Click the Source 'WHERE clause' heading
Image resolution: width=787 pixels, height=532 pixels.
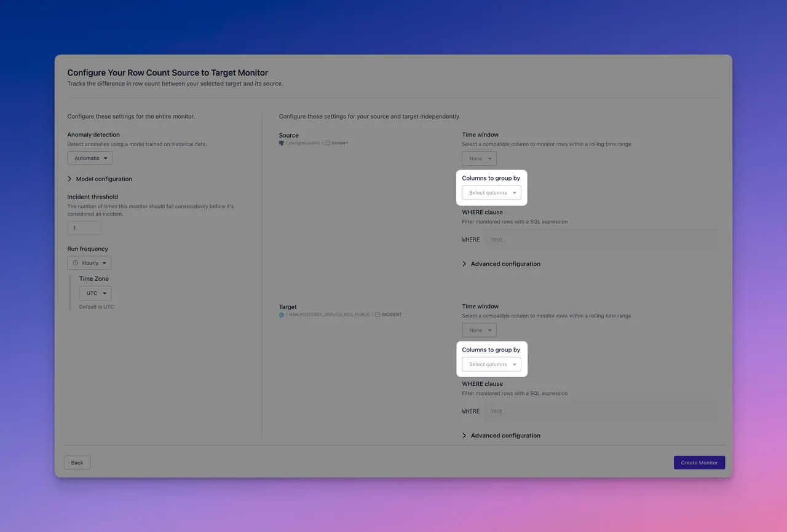(482, 213)
